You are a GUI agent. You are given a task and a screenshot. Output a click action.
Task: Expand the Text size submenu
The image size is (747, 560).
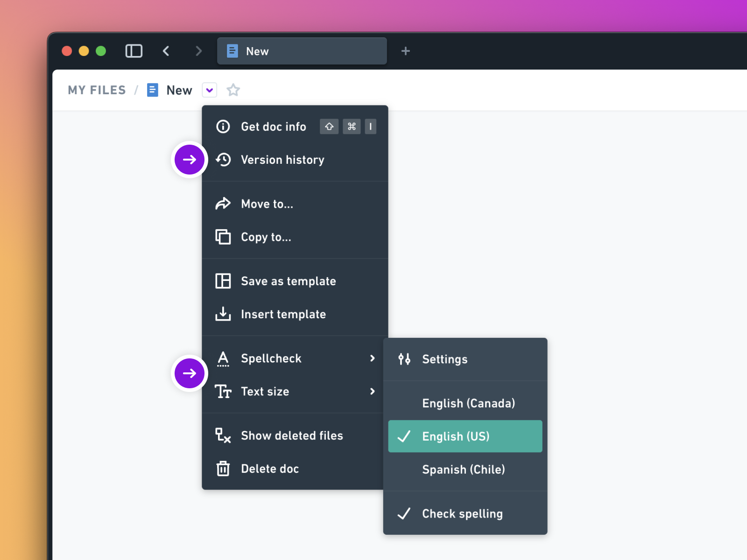click(x=295, y=392)
